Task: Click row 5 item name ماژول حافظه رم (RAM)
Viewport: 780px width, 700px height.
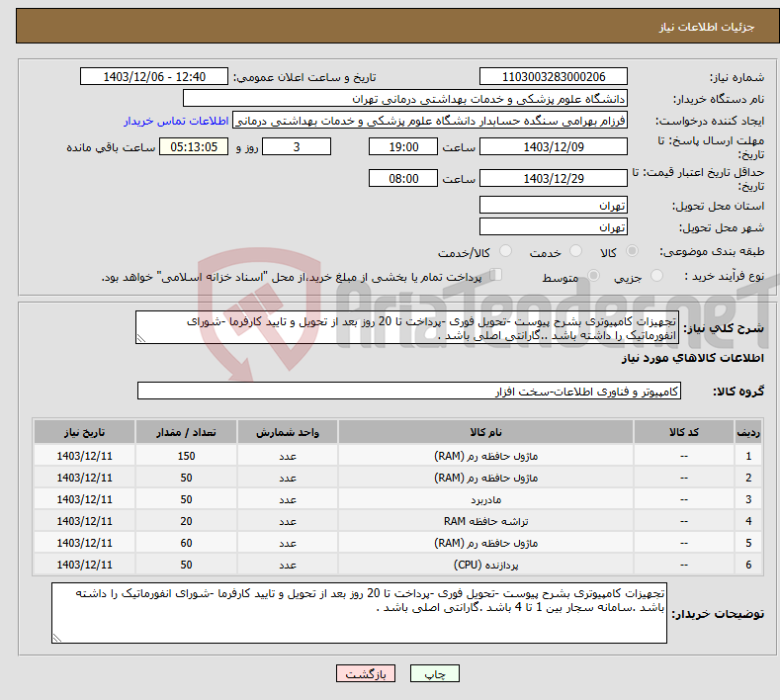Action: [x=485, y=543]
